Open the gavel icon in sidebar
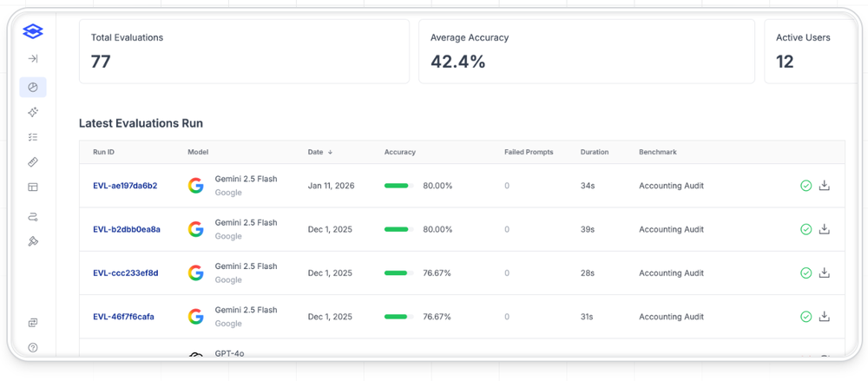This screenshot has height=381, width=868. (x=33, y=241)
